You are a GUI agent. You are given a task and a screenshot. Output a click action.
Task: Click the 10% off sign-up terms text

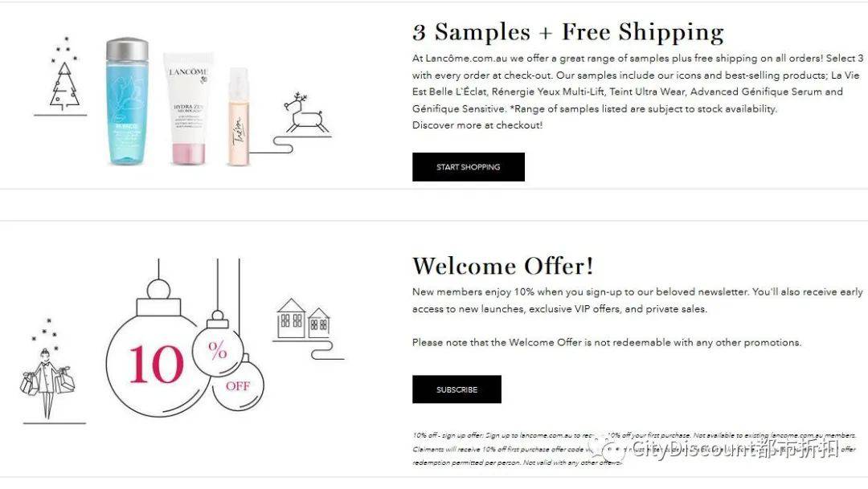click(634, 449)
